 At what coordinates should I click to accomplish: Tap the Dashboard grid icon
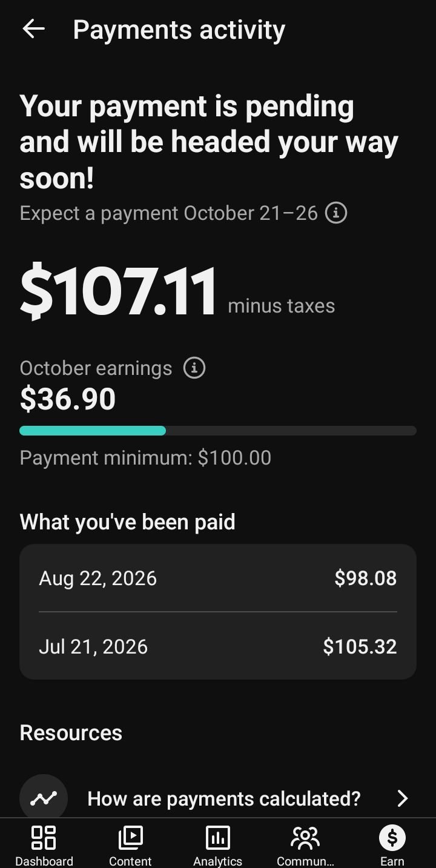click(44, 838)
